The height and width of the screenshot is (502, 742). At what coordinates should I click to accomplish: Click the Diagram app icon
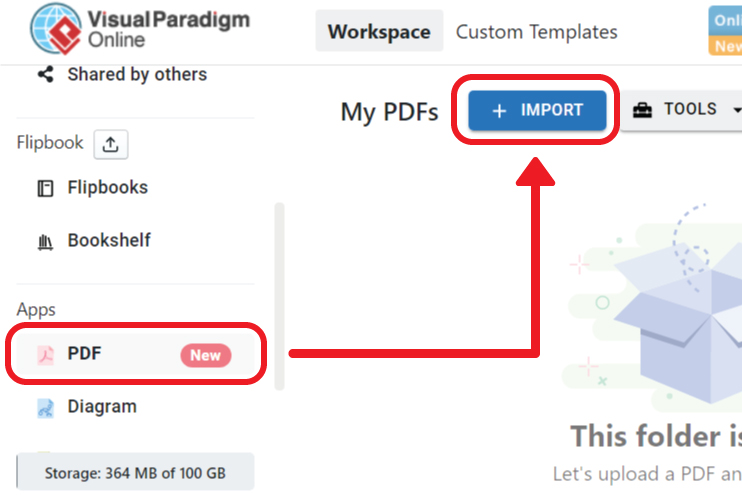pos(45,407)
